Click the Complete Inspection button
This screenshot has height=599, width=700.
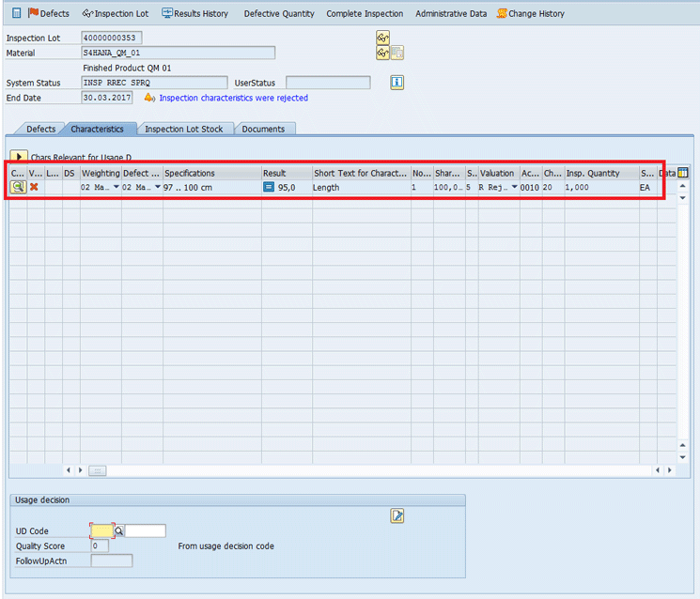tap(365, 13)
